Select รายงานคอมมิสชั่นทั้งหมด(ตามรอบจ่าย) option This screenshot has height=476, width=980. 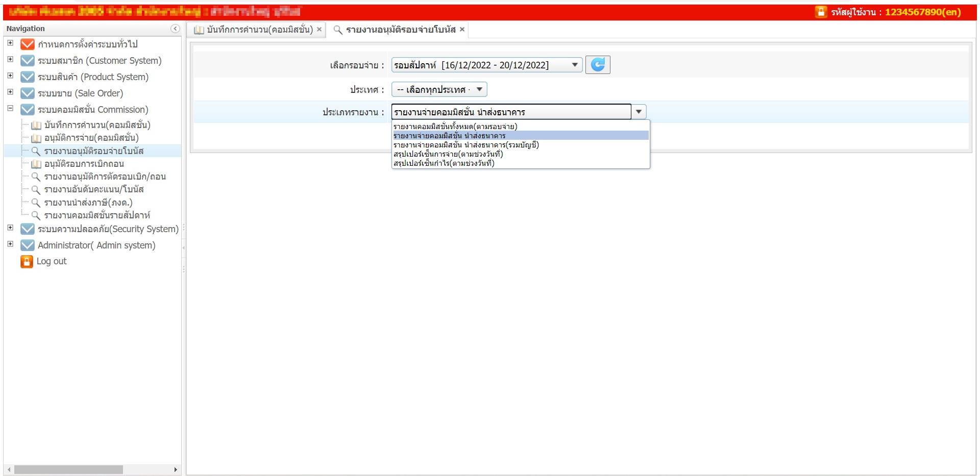[455, 127]
